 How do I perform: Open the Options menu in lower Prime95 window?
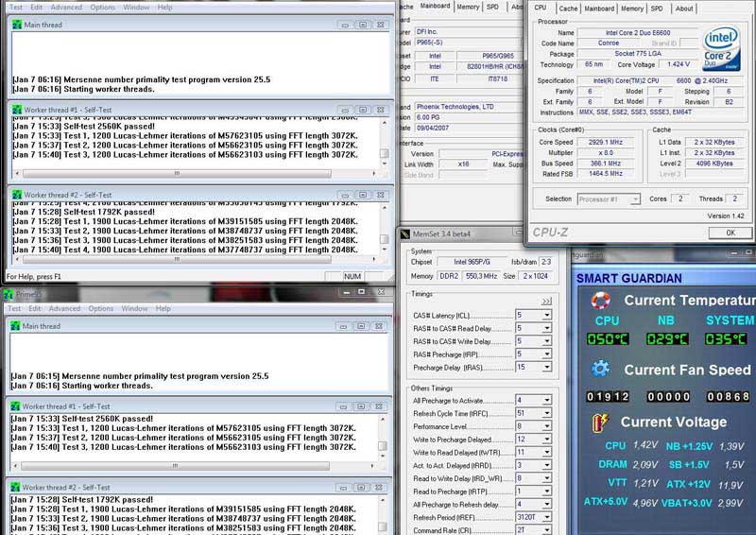101,308
